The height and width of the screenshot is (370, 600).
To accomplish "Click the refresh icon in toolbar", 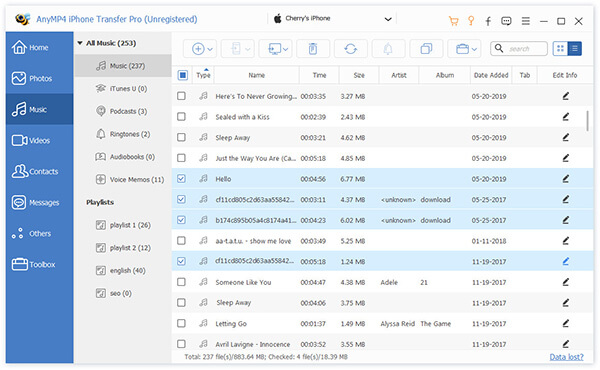I will (x=351, y=49).
